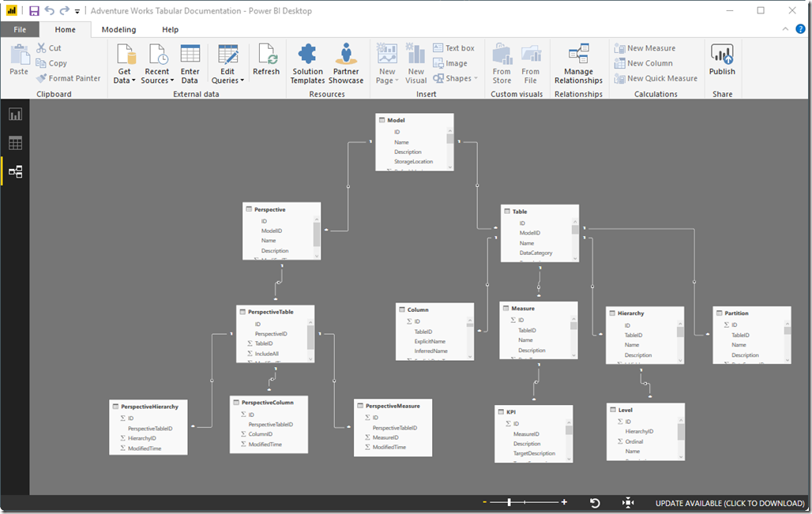Select the Partition table header

coord(751,313)
